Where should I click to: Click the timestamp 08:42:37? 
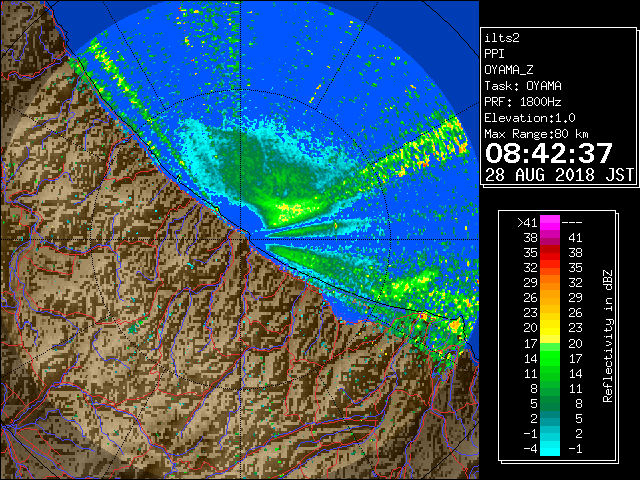click(549, 153)
